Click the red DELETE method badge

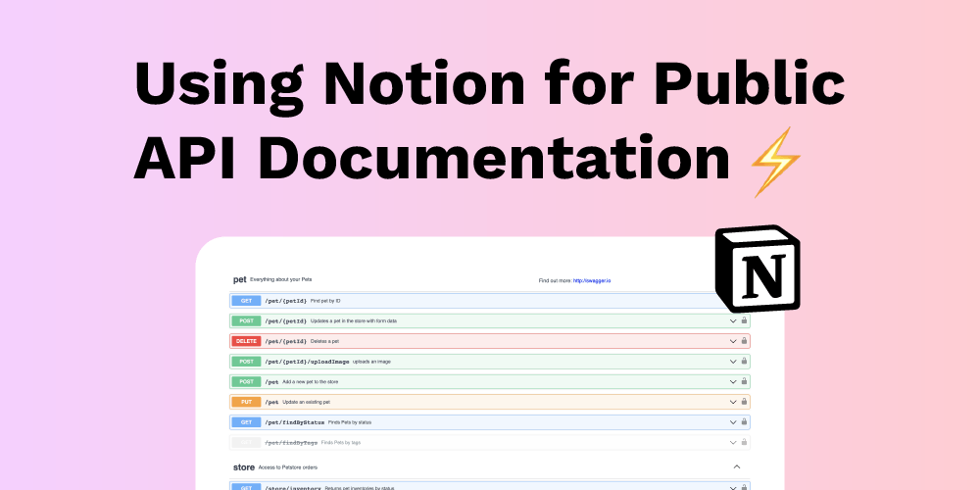pos(246,341)
